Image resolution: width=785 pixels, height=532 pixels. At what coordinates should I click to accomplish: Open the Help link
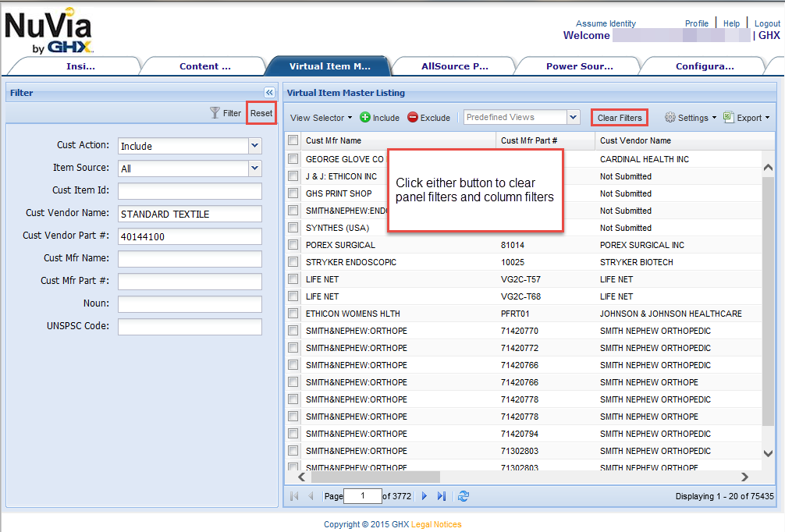pos(731,23)
